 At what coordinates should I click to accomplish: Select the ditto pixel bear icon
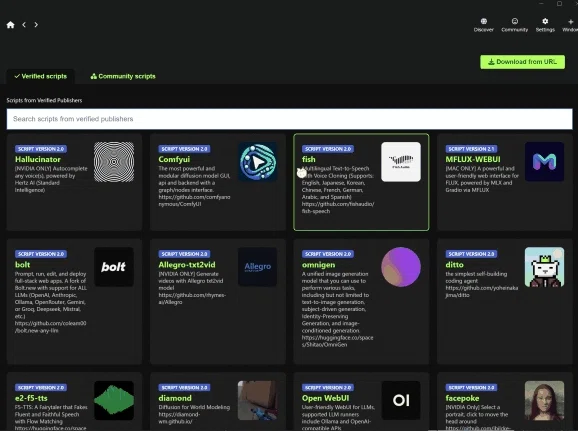544,267
